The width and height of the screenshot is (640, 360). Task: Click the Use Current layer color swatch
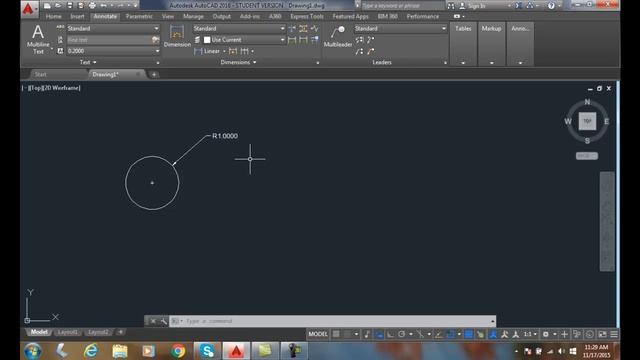point(207,40)
